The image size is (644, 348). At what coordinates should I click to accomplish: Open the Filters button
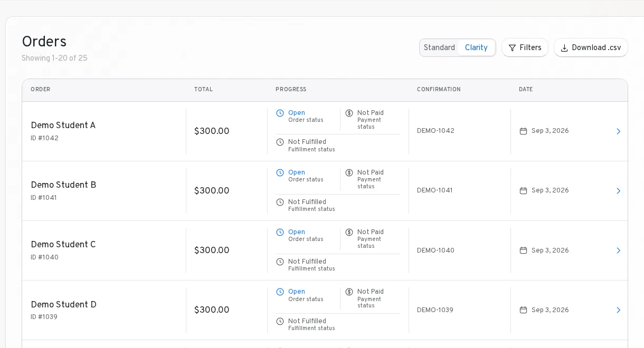point(525,47)
